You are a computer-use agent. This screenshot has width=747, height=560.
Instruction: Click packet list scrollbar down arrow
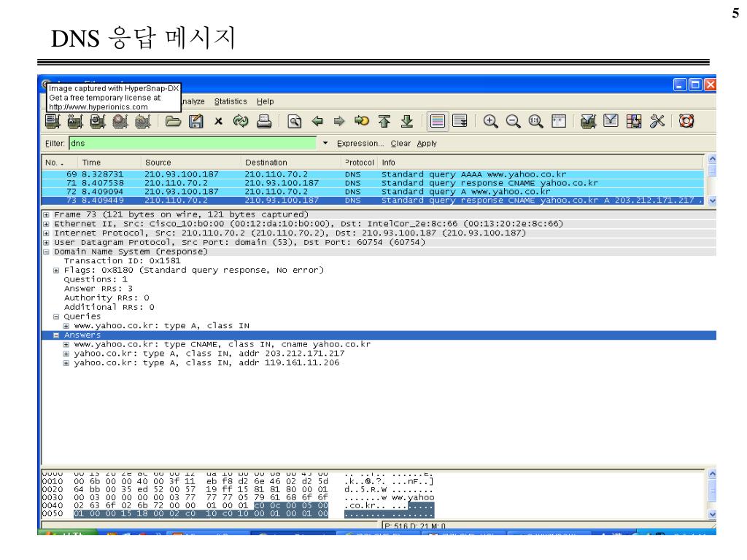[712, 201]
